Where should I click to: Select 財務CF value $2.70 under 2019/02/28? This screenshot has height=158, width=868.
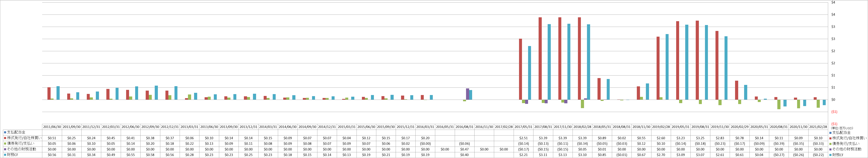point(661,155)
